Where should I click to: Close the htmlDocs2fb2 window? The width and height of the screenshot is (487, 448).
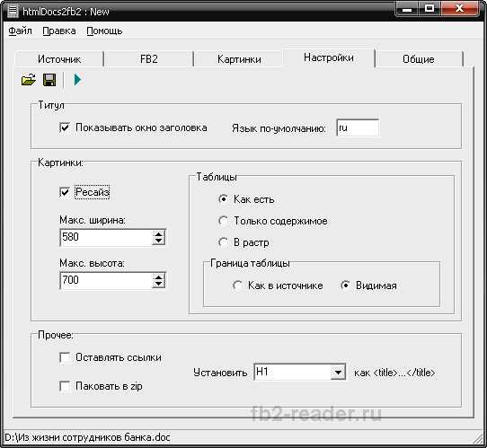click(459, 9)
